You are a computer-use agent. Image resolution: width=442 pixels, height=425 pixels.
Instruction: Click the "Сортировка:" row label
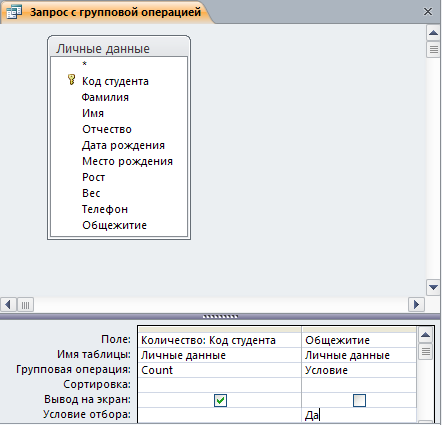click(97, 384)
